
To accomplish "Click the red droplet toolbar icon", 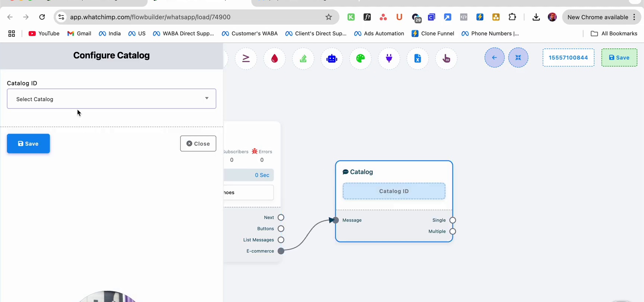I will [x=275, y=59].
